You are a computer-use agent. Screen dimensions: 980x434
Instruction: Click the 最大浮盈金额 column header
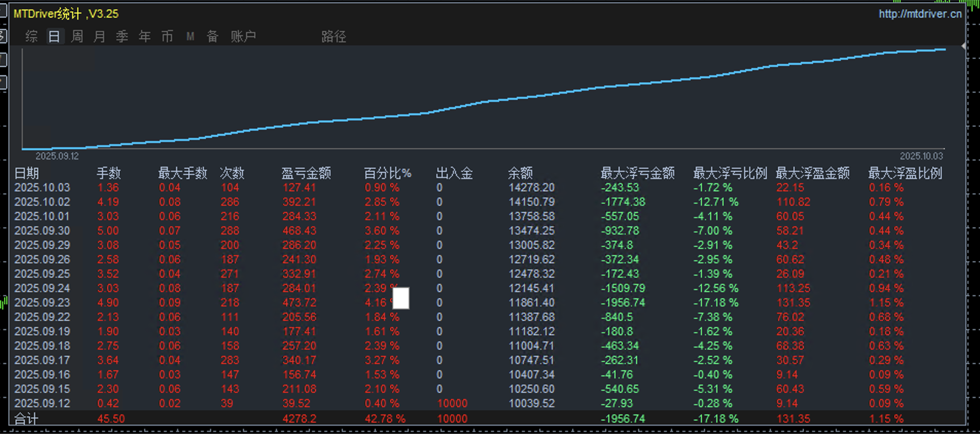click(813, 173)
